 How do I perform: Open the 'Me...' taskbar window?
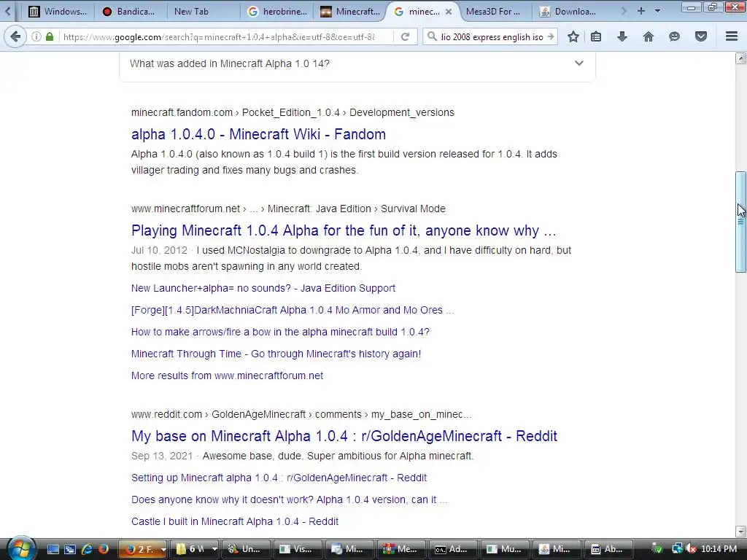coord(400,549)
